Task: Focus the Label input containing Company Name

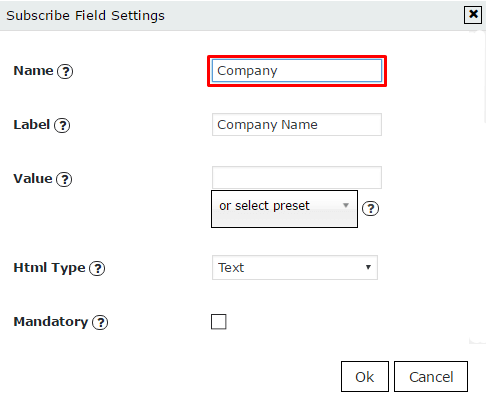Action: [x=297, y=125]
